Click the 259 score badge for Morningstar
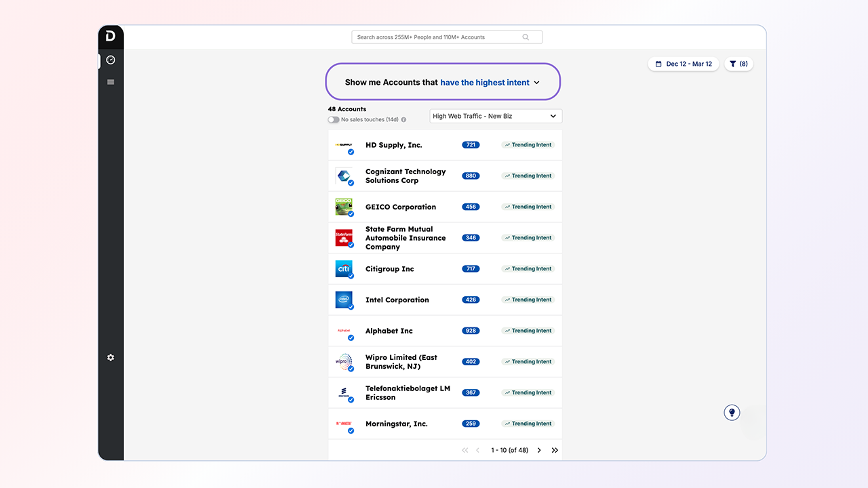The image size is (868, 488). (471, 424)
